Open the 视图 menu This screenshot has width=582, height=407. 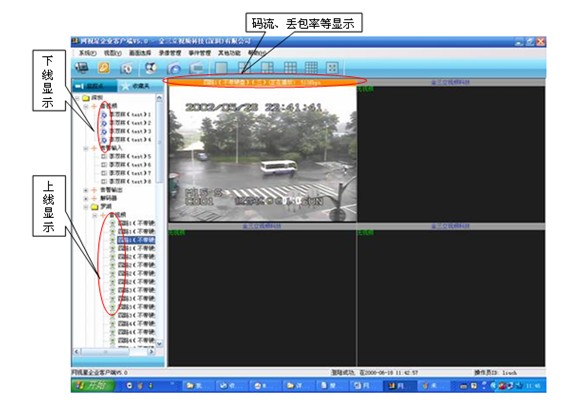(112, 53)
